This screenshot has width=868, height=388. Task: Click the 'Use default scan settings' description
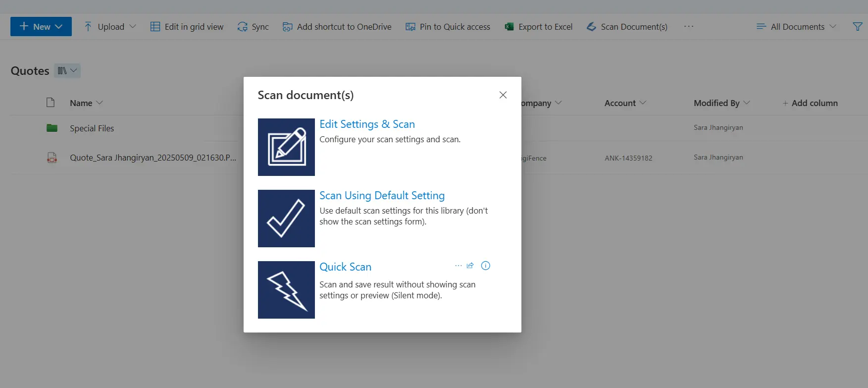click(x=404, y=216)
